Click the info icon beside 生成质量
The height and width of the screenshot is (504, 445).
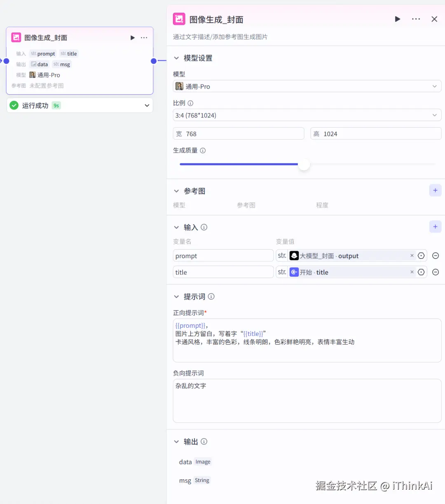click(x=202, y=150)
